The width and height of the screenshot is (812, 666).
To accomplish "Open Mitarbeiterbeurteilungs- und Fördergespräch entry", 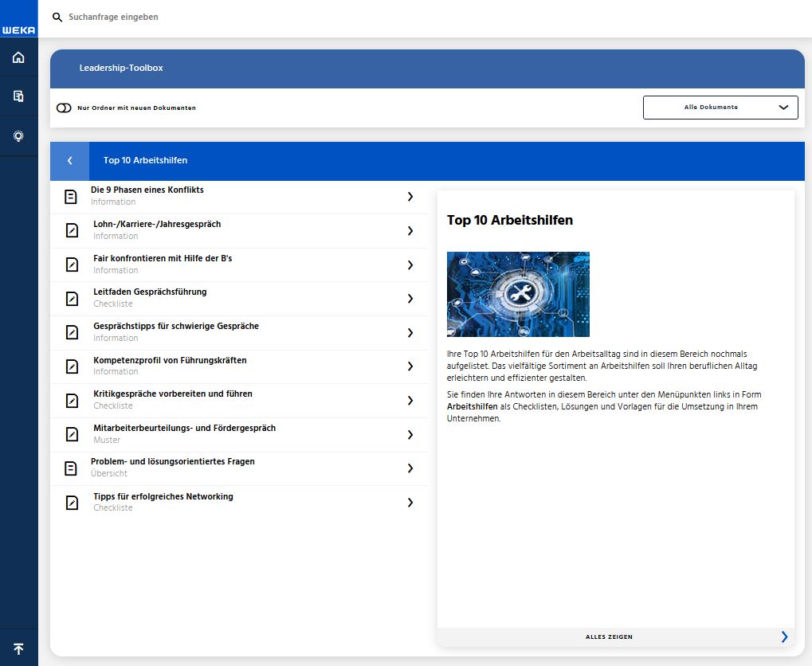I will point(184,429).
